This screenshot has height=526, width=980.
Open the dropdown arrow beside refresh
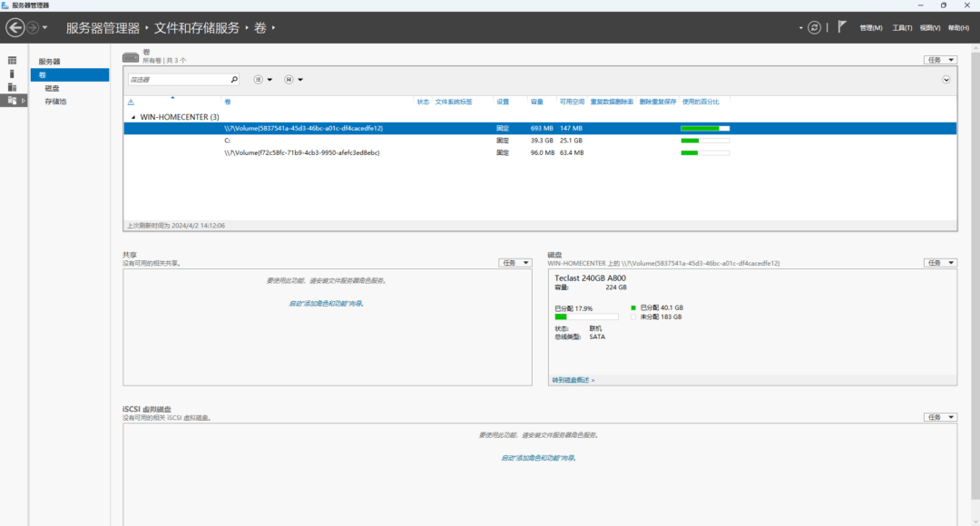pos(800,28)
